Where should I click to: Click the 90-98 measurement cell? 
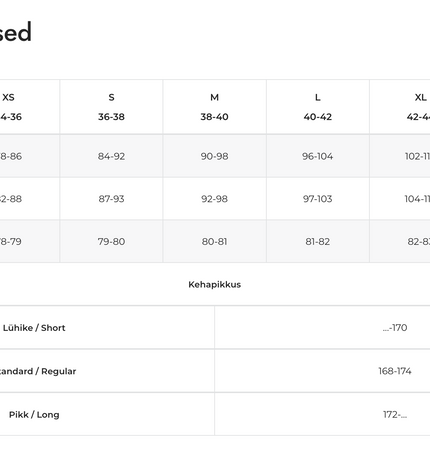214,156
